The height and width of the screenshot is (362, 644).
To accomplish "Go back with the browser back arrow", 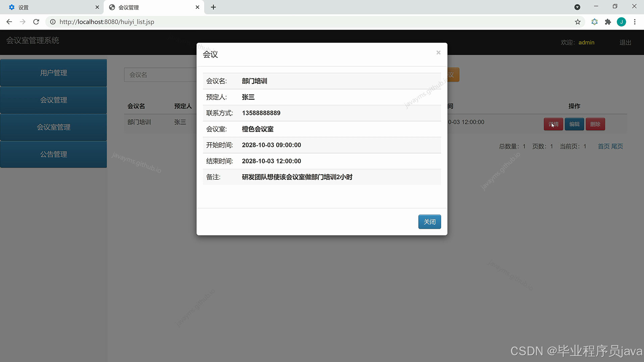I will click(x=9, y=22).
